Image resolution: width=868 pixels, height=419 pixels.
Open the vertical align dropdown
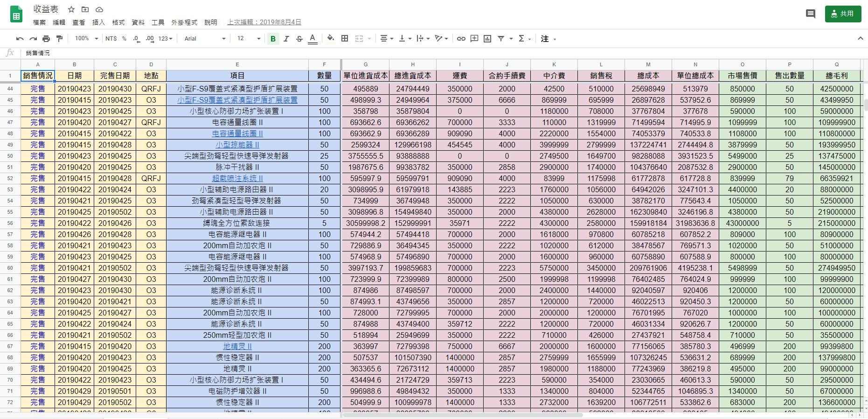(405, 39)
